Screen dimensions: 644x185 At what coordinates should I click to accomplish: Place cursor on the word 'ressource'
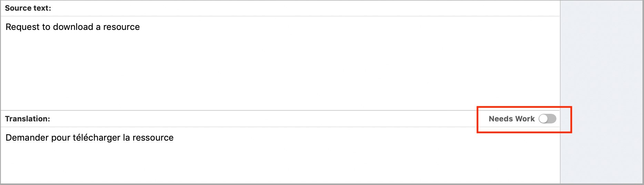(x=153, y=138)
